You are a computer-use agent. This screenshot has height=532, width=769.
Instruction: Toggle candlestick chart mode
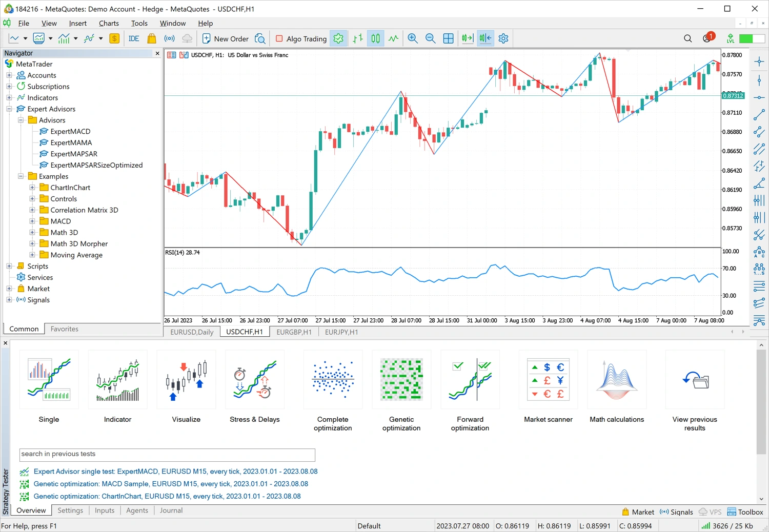[376, 38]
